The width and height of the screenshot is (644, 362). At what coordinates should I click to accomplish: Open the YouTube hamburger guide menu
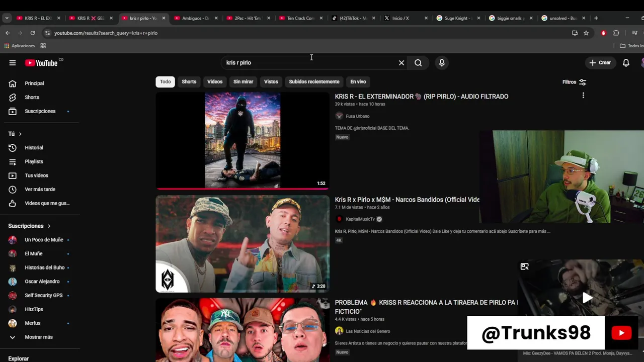pos(13,63)
